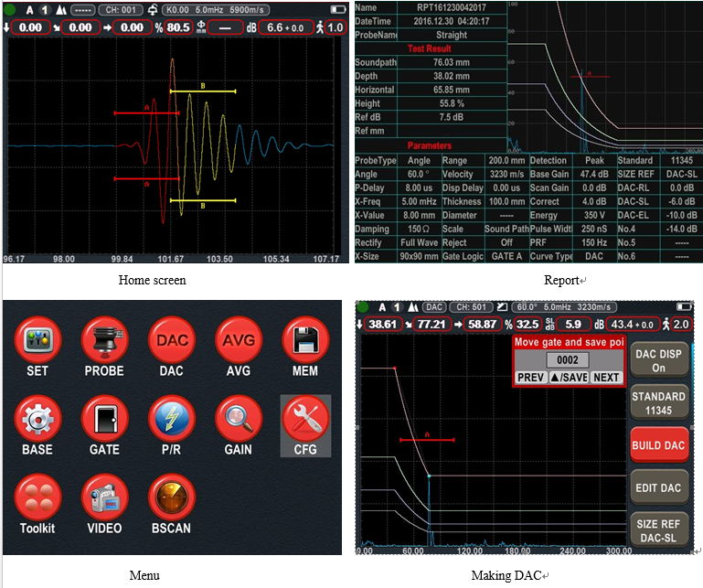Open the SET settings icon
The height and width of the screenshot is (588, 703).
(x=37, y=342)
